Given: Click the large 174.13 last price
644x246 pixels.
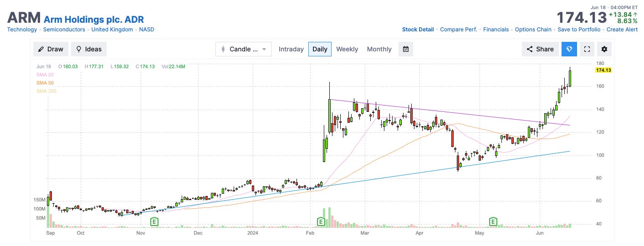Looking at the screenshot, I should point(582,18).
